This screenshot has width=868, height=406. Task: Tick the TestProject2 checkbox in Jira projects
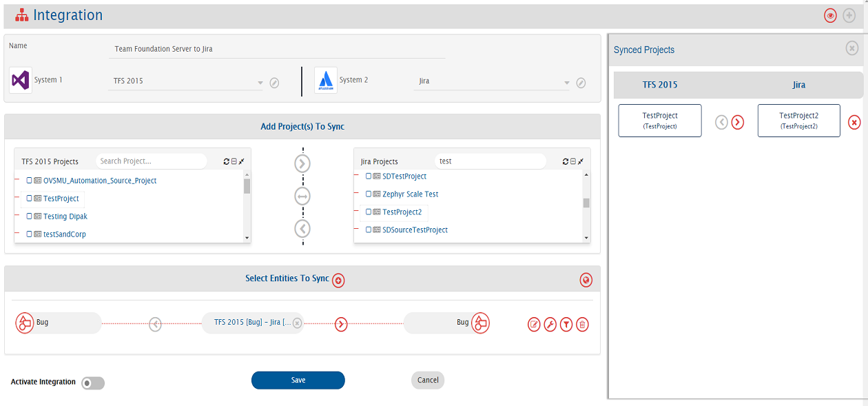click(369, 212)
